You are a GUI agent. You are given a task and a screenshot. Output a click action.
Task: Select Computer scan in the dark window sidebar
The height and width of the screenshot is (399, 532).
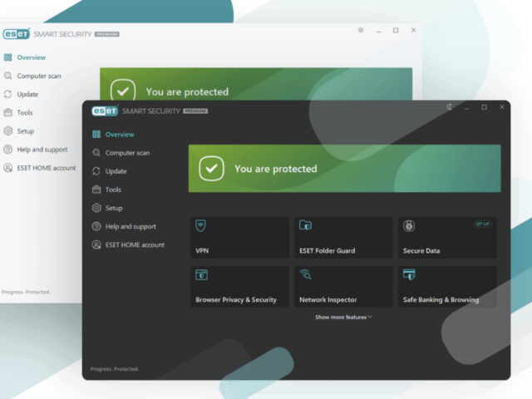coord(121,153)
